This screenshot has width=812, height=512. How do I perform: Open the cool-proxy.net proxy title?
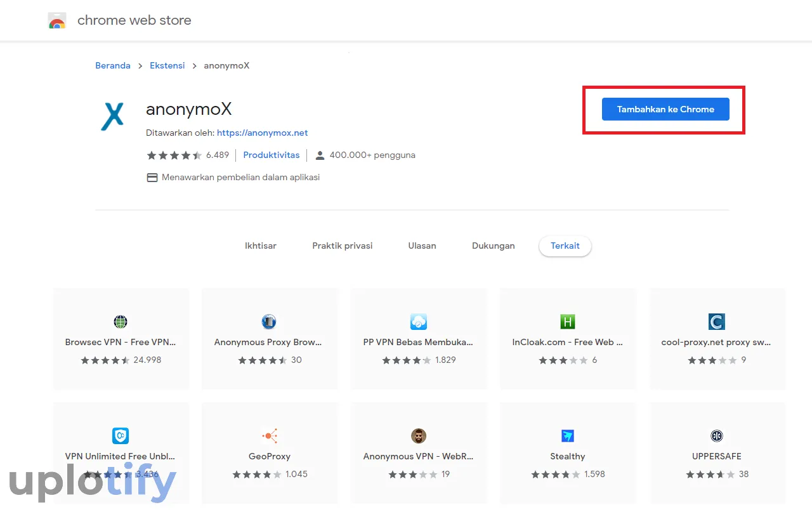[x=716, y=343]
